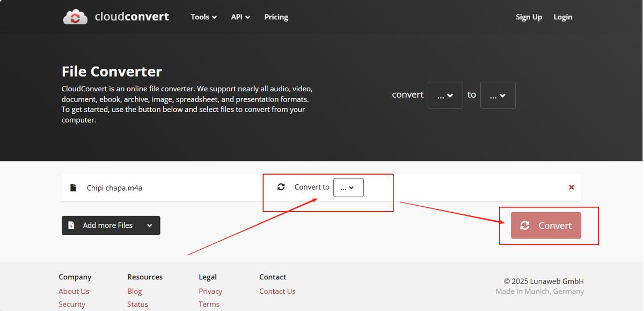This screenshot has height=311, width=644.
Task: Open the source format dropdown after convert
Action: 445,95
